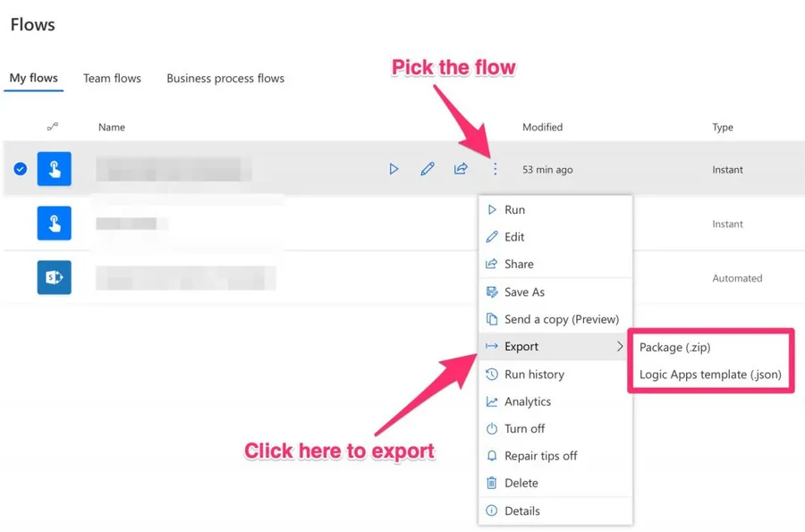This screenshot has width=805, height=532.
Task: Click the Share icon in the selected flow row
Action: pos(461,169)
